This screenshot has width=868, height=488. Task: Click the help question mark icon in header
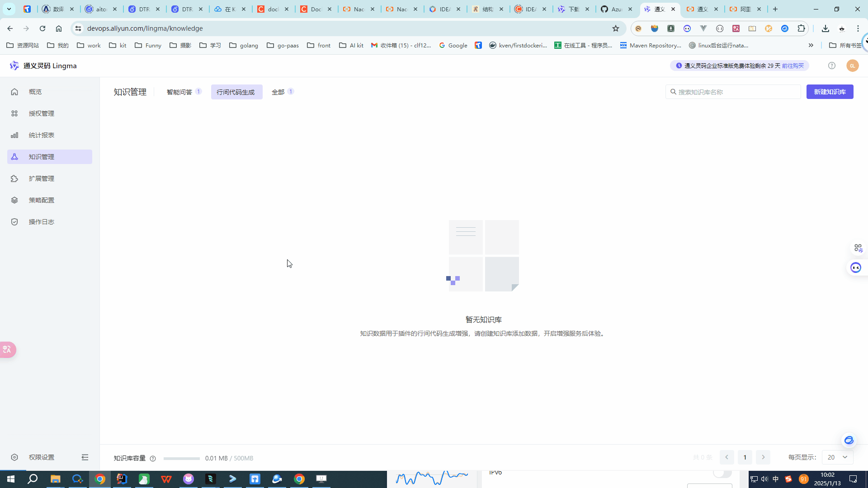pos(832,66)
